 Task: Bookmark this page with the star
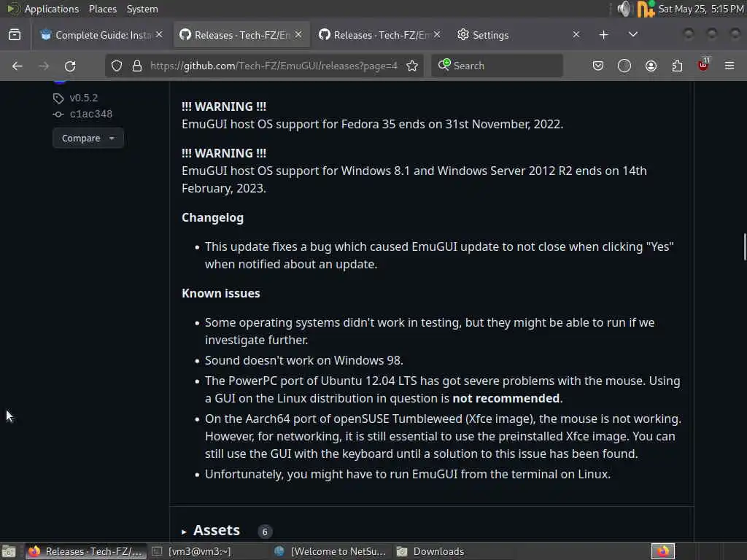tap(412, 66)
